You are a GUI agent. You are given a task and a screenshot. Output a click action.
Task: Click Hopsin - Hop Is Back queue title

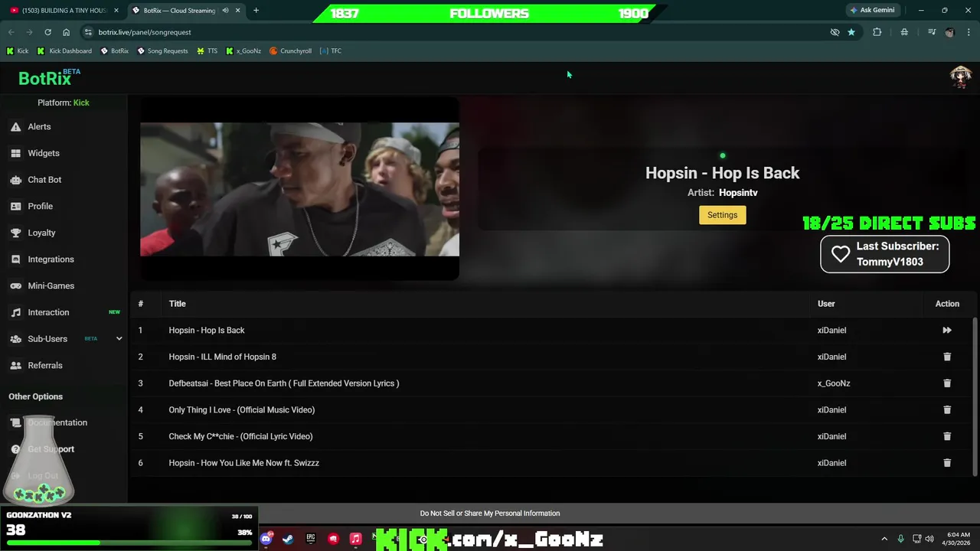[x=207, y=330]
